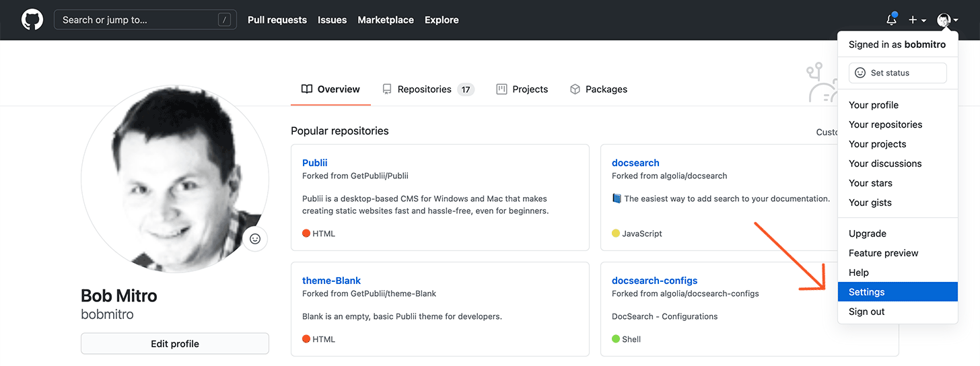Expand the plus create-new dropdown
Screen dimensions: 980x366
tap(917, 20)
